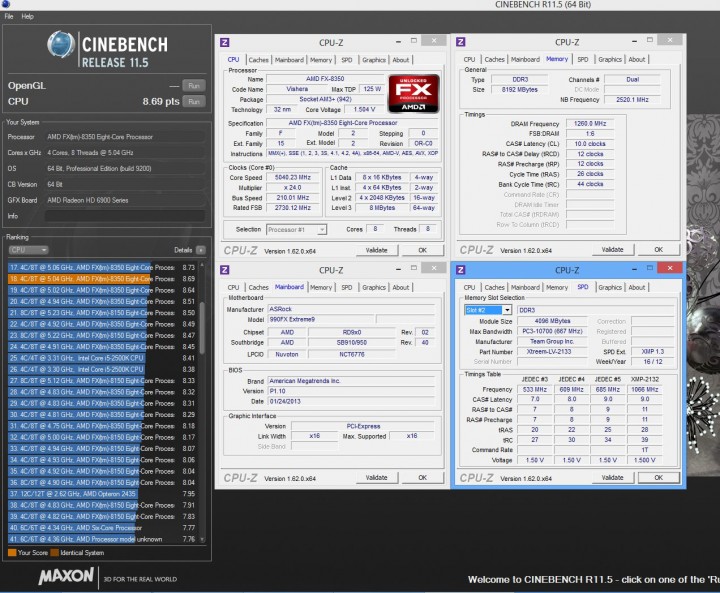Select ranking row 37 AMD Opteron 2435
The height and width of the screenshot is (593, 720).
click(102, 494)
